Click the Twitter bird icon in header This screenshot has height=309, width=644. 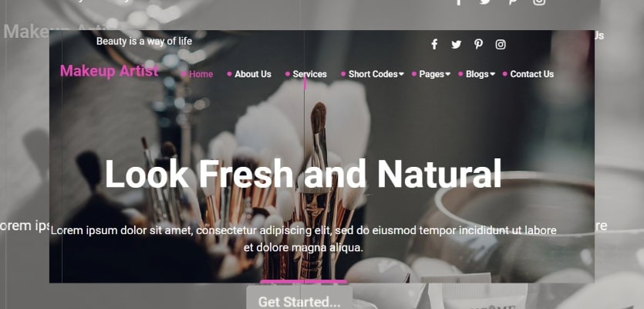click(457, 45)
